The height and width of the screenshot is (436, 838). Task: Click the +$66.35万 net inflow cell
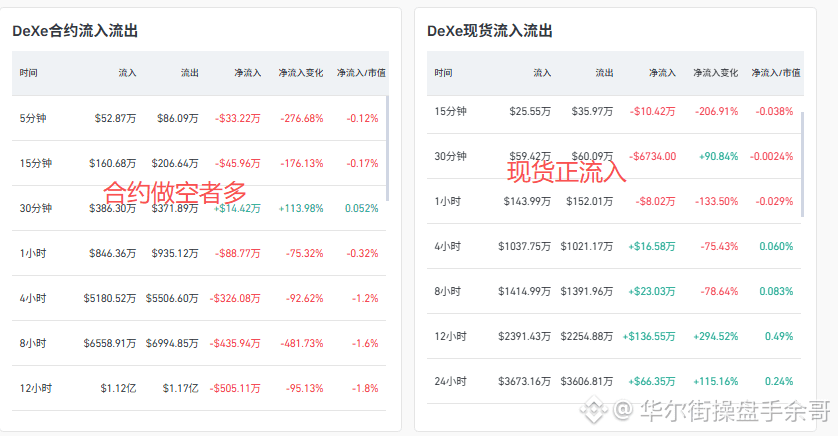pos(652,382)
